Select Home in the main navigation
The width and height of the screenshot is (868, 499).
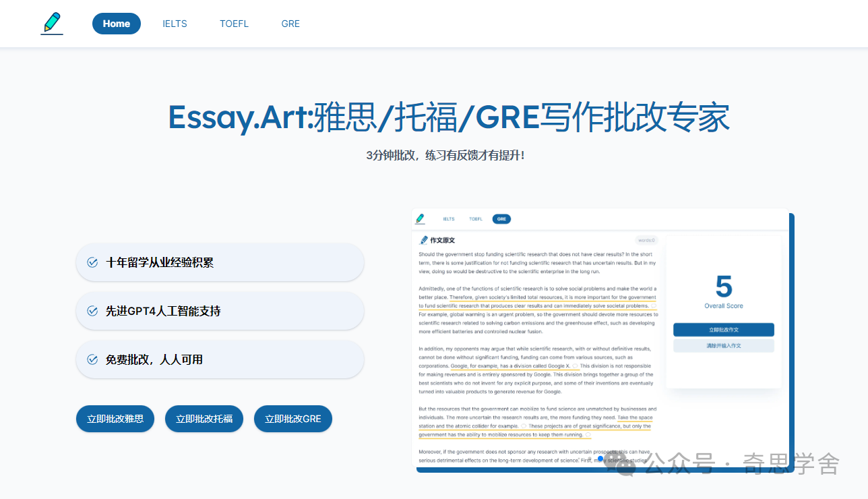coord(116,23)
